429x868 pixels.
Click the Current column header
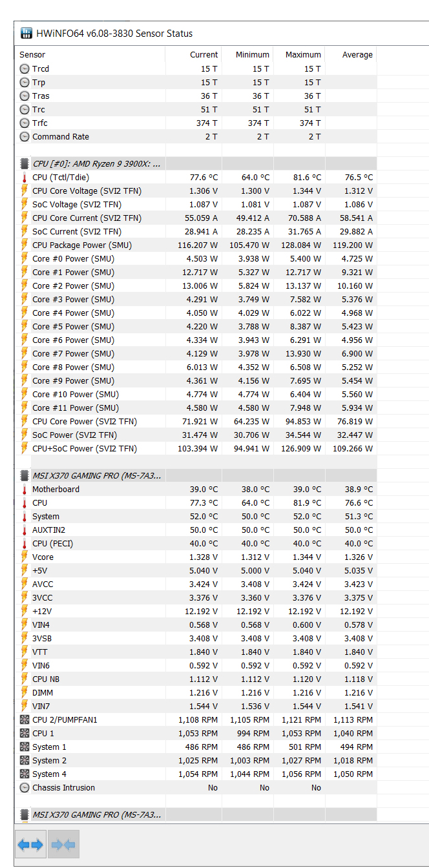(193, 54)
